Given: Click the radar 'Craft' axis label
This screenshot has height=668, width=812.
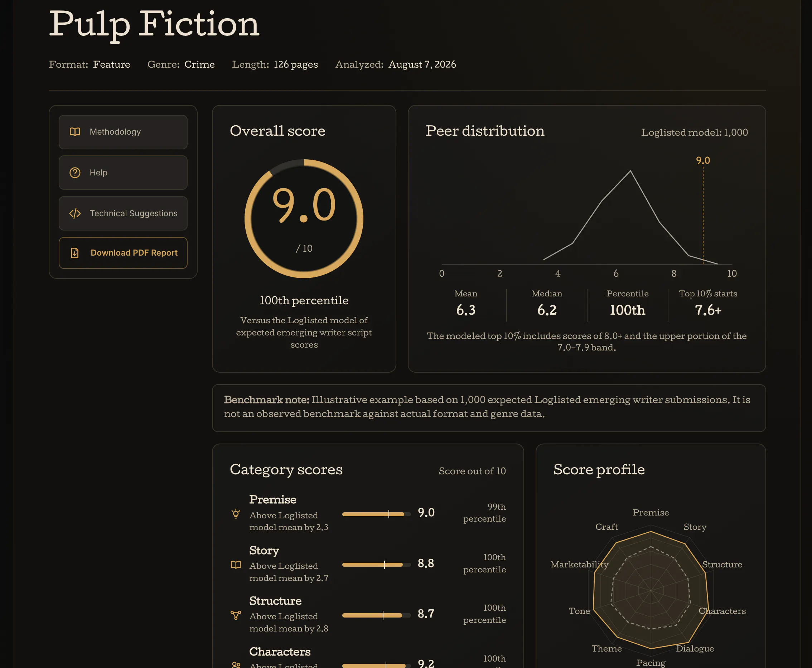Looking at the screenshot, I should tap(606, 527).
